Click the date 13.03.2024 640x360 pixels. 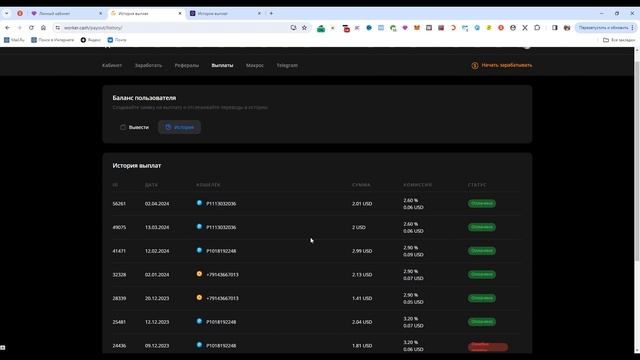tap(157, 227)
